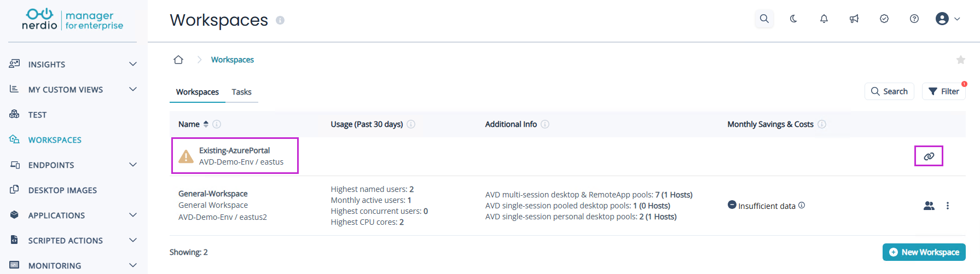980x274 pixels.
Task: Go to home breadcrumb icon
Action: point(178,60)
